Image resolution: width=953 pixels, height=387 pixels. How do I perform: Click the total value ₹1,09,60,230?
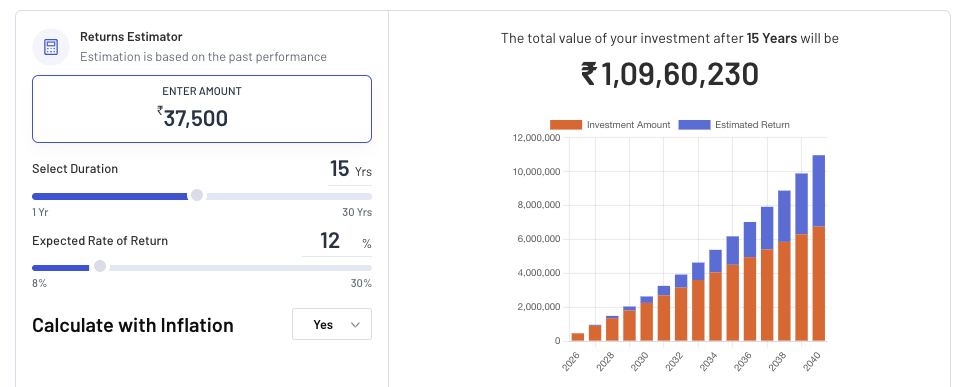pos(670,74)
